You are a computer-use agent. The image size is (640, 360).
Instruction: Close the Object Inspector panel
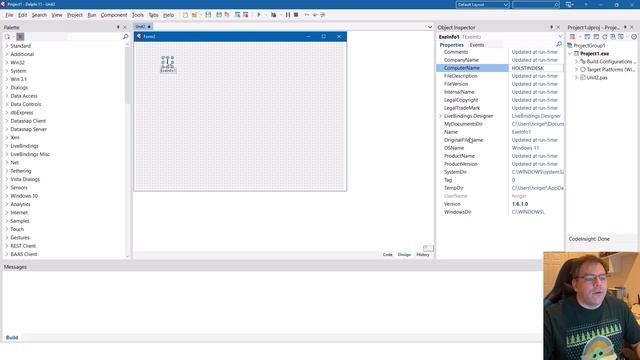[558, 27]
